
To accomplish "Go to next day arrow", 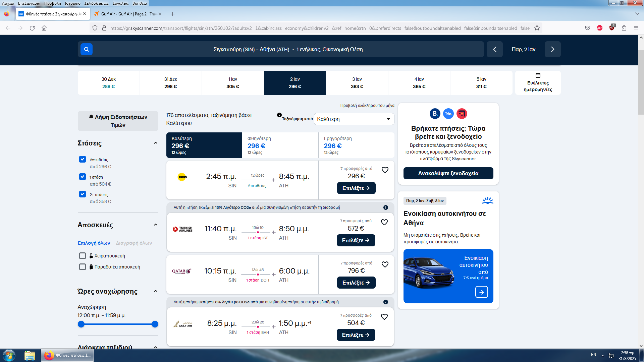I will (x=552, y=49).
